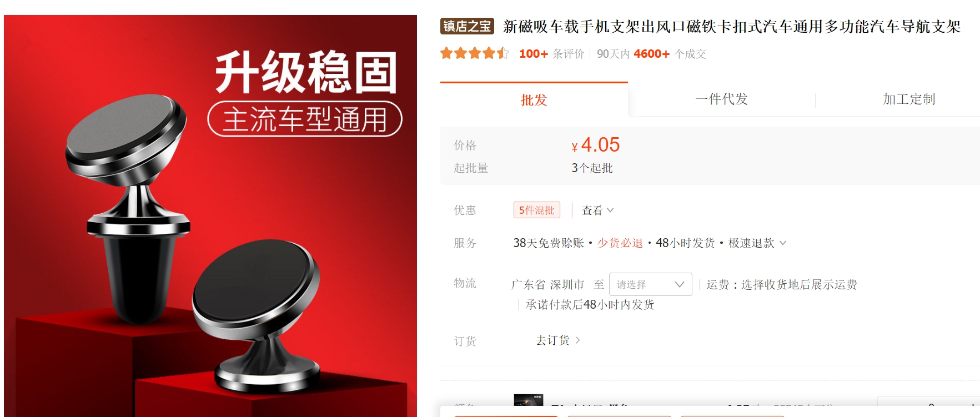Click the product title text
This screenshot has height=417, width=980.
731,26
